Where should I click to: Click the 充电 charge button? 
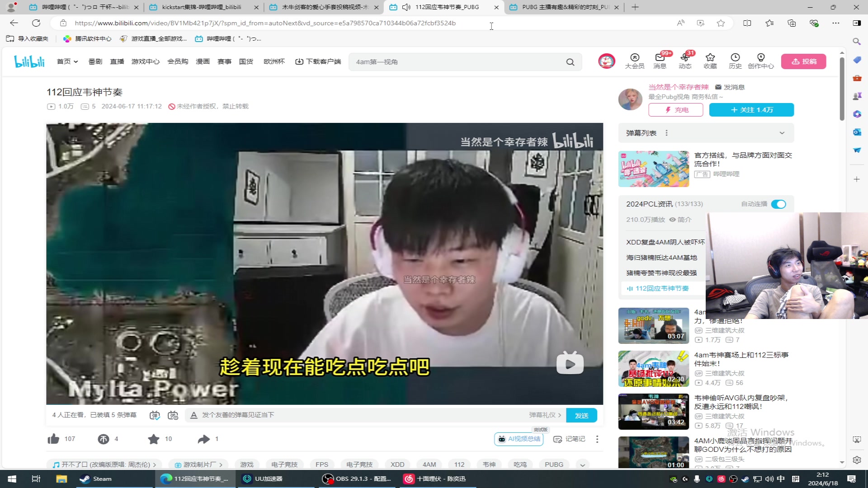pyautogui.click(x=676, y=110)
